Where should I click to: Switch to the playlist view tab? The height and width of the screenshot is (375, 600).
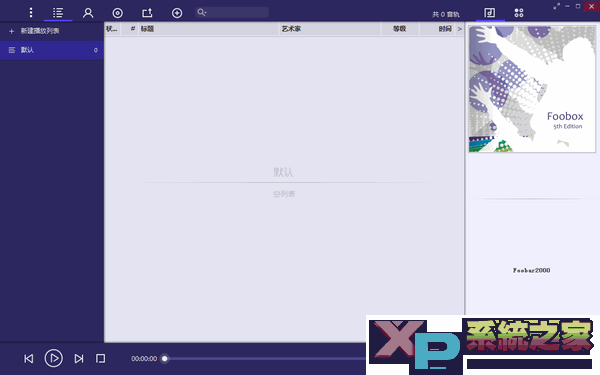click(58, 13)
